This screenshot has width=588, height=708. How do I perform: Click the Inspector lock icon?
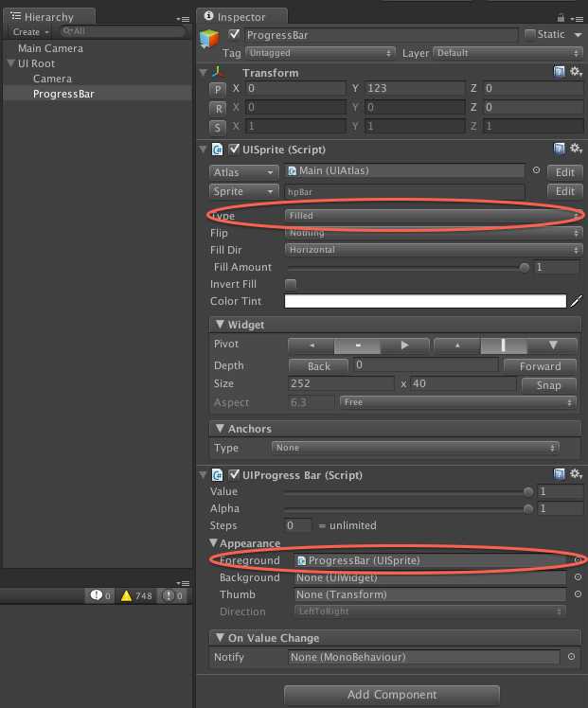pos(561,18)
